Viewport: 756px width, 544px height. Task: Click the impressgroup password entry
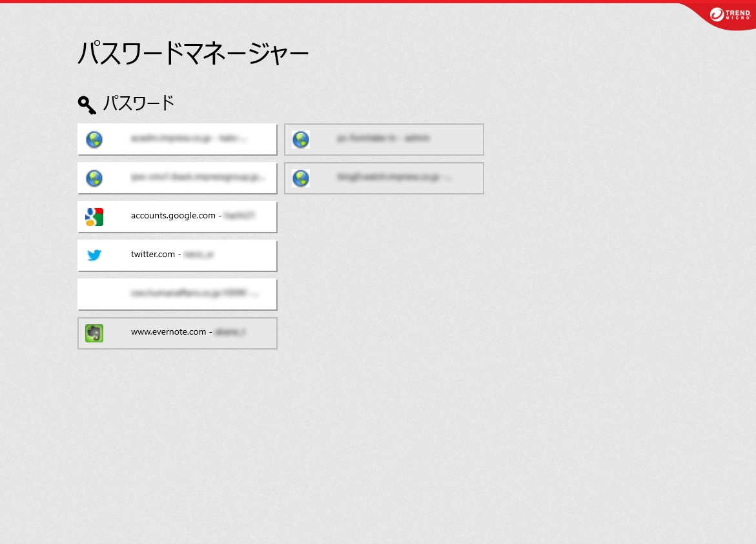point(178,178)
